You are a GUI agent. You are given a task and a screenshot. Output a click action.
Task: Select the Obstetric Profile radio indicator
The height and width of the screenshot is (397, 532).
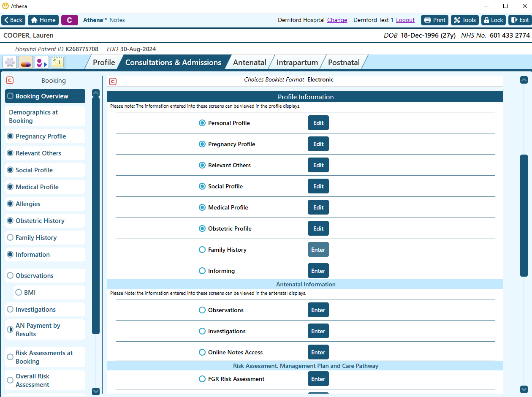click(x=202, y=228)
